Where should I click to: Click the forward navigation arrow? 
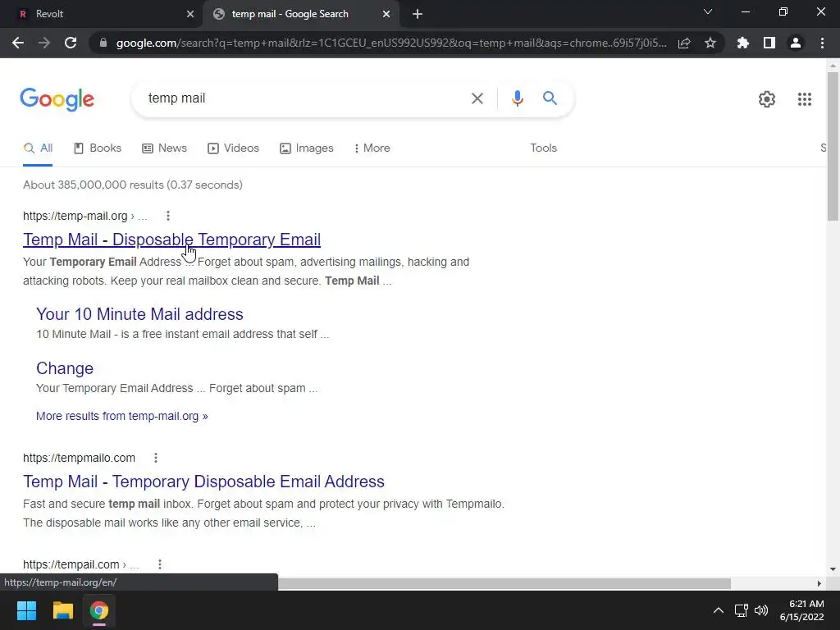pos(44,43)
